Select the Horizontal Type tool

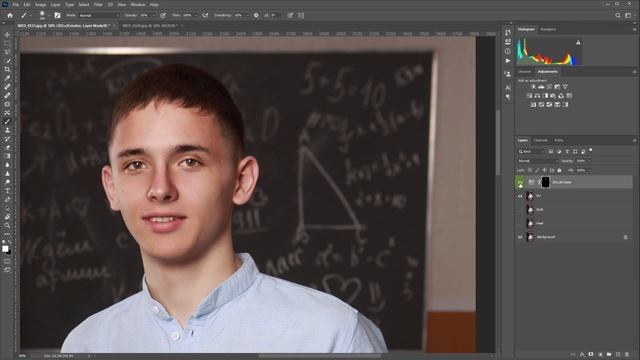(x=7, y=191)
